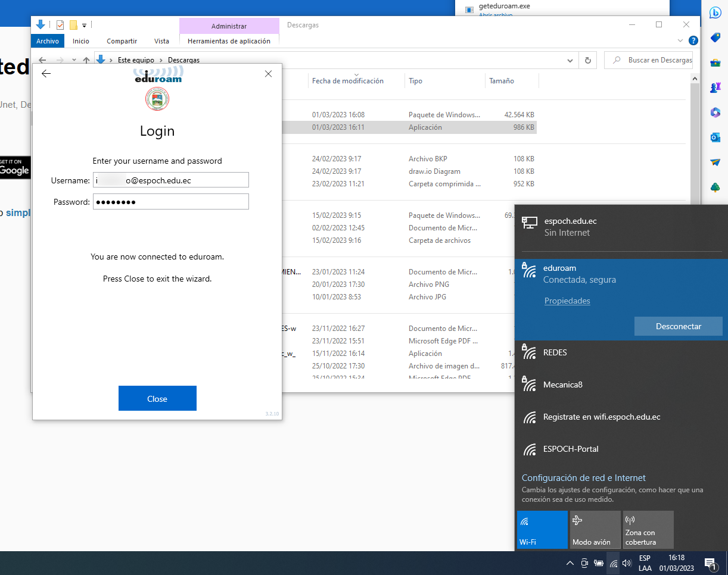Select Registrate en wifi.espoch.edu.ec network
The image size is (728, 575).
(x=621, y=417)
